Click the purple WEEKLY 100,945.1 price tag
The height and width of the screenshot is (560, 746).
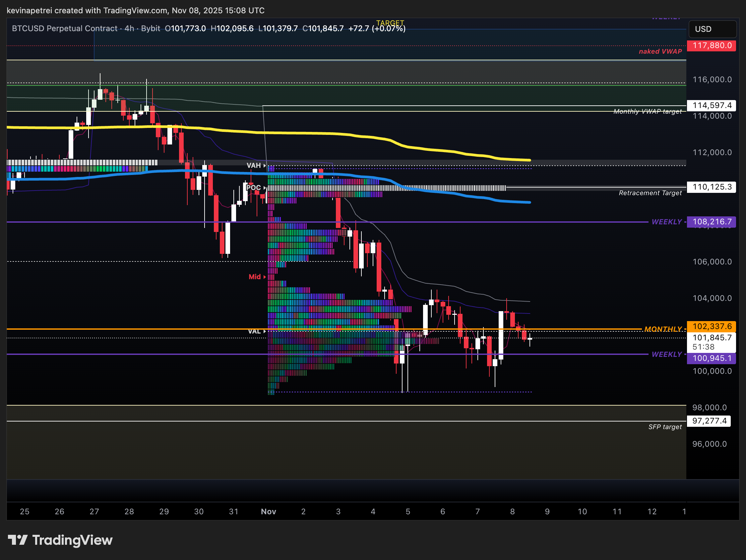point(712,358)
